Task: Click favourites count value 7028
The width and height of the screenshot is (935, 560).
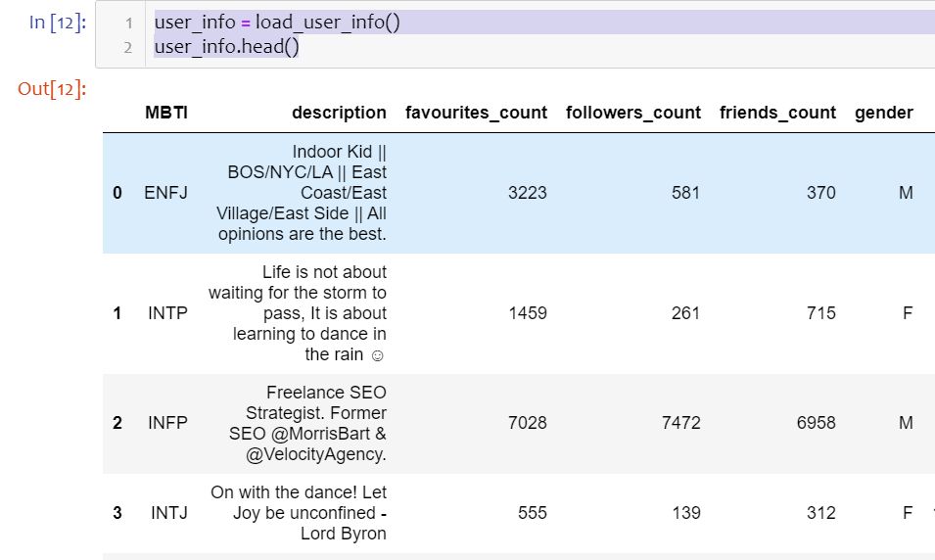Action: [528, 423]
